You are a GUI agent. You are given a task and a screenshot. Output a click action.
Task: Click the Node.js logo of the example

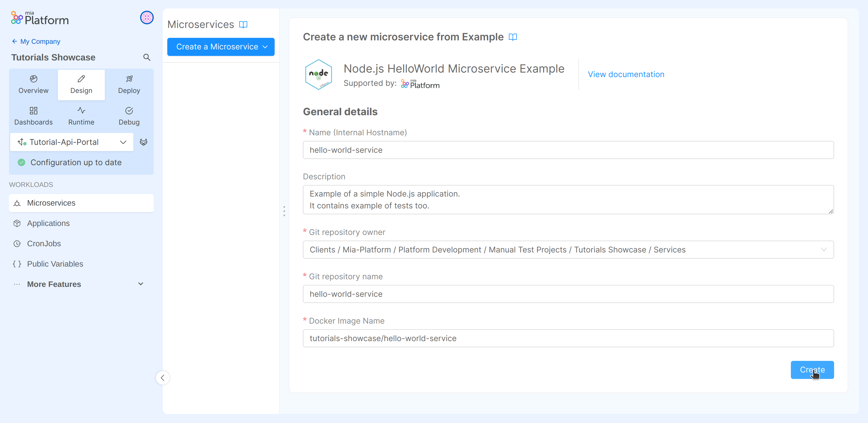pos(319,74)
